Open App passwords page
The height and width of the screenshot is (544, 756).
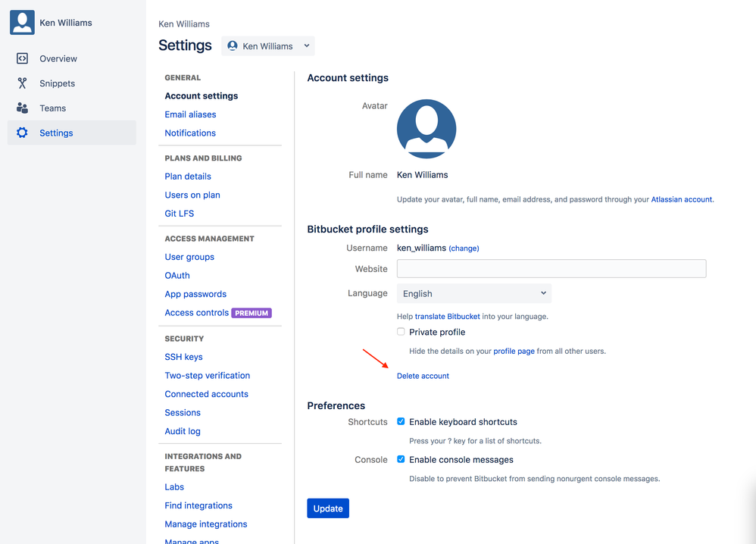(x=195, y=294)
